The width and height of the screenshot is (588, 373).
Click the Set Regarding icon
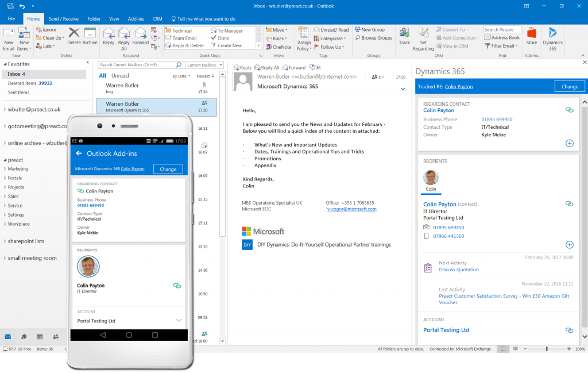tap(423, 39)
